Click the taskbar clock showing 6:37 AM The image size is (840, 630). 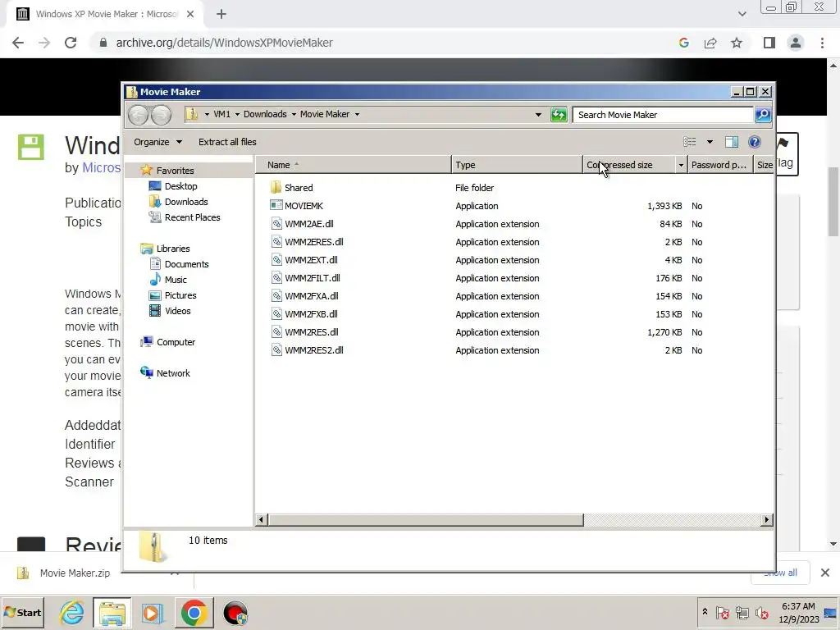798,613
